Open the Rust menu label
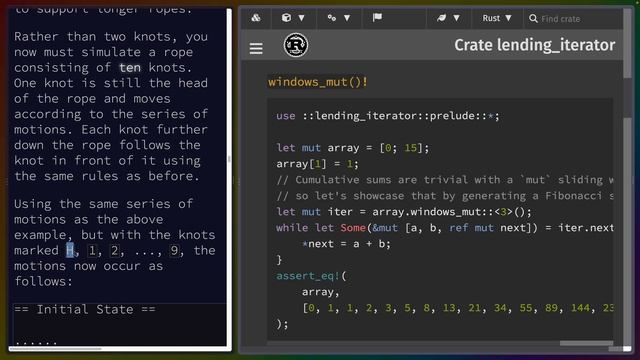Viewport: 640px width, 360px height. tap(491, 18)
